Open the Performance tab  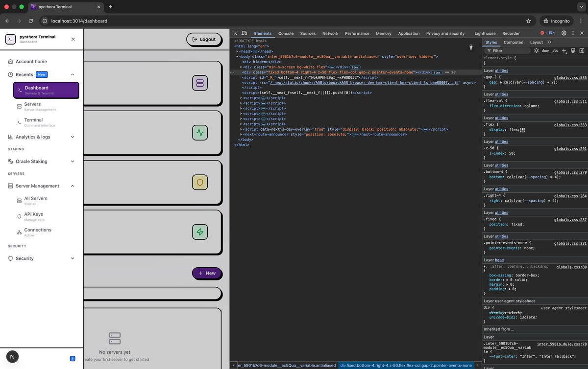[x=357, y=33]
